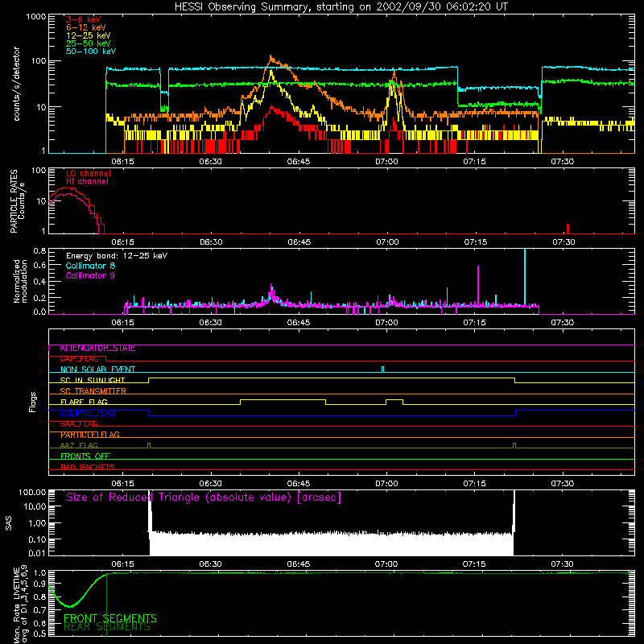Click the orange 6-12 keV flare peak
Image resolution: width=644 pixels, height=644 pixels.
pyautogui.click(x=270, y=56)
